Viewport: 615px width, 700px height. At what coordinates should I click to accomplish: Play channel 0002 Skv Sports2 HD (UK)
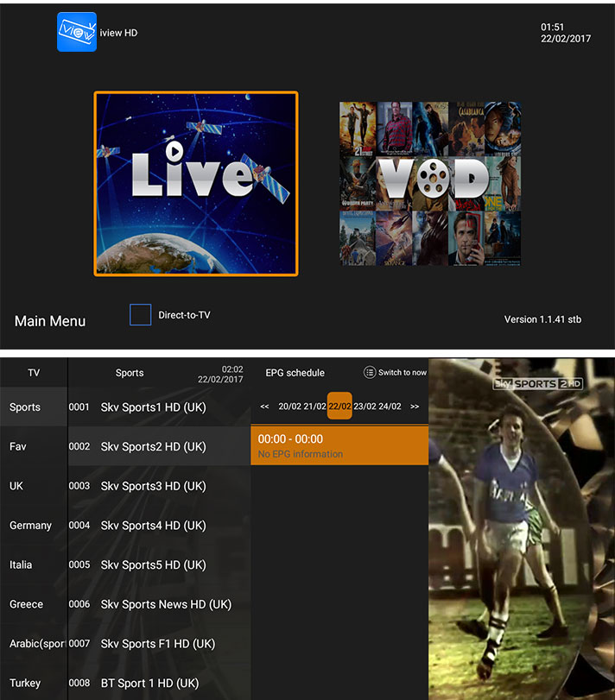159,446
